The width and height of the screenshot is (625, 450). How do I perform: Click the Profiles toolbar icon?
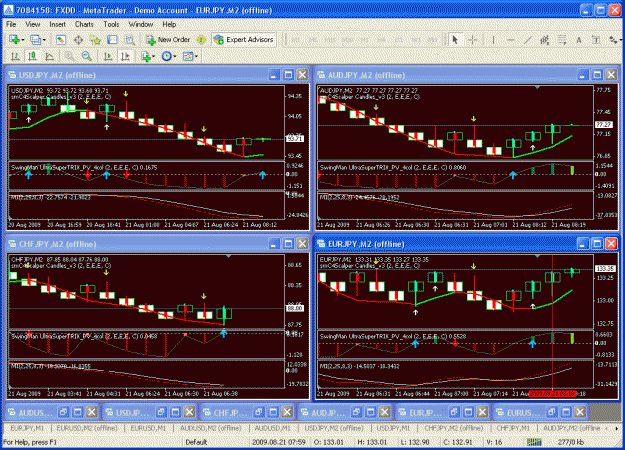point(35,39)
